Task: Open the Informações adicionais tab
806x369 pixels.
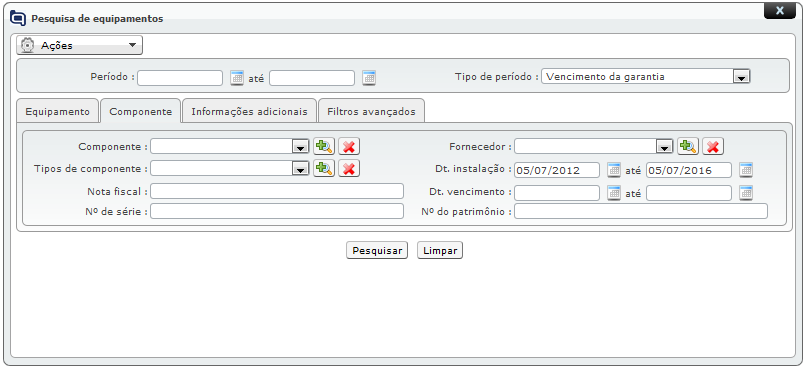Action: [x=249, y=111]
